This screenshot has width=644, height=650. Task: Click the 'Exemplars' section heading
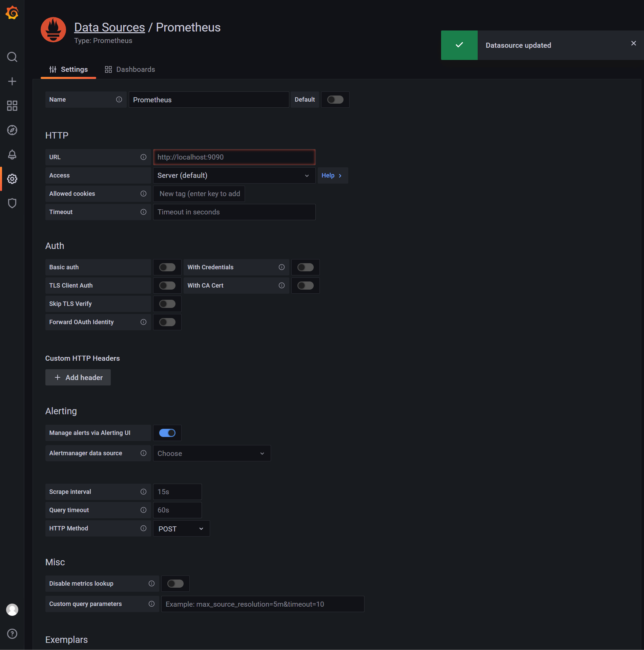pos(66,639)
